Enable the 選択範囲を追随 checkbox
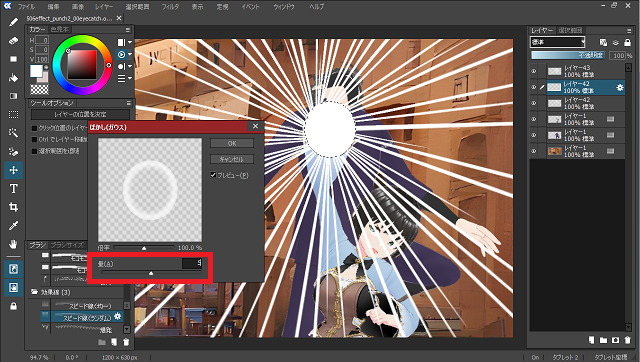This screenshot has width=640, height=362. [x=35, y=151]
